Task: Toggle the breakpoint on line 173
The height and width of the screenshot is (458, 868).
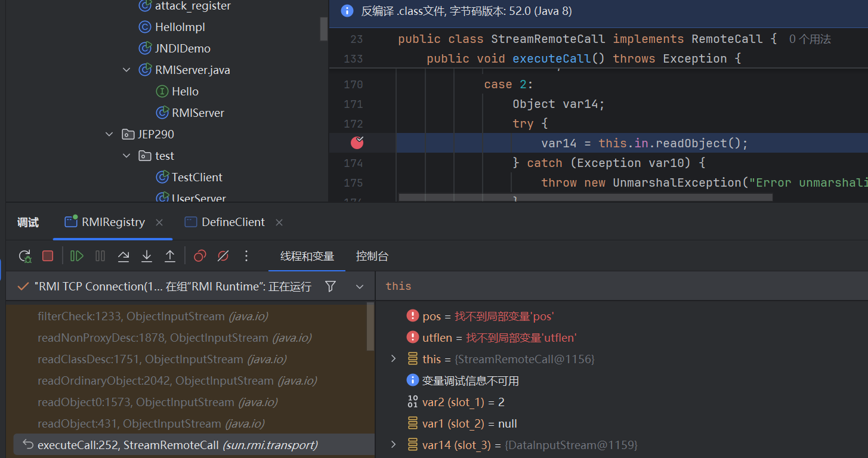Action: pyautogui.click(x=357, y=143)
